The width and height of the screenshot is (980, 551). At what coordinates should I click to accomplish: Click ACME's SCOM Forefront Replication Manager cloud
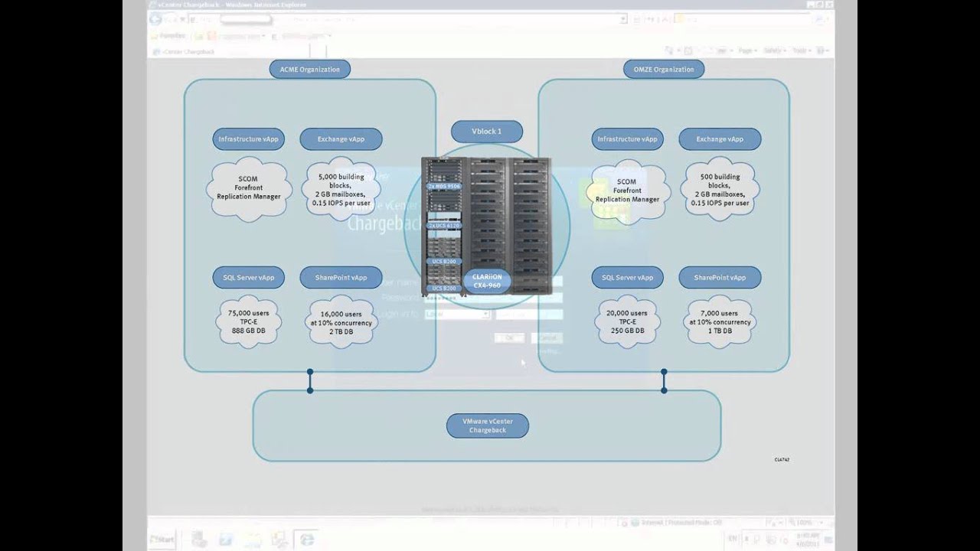click(249, 188)
